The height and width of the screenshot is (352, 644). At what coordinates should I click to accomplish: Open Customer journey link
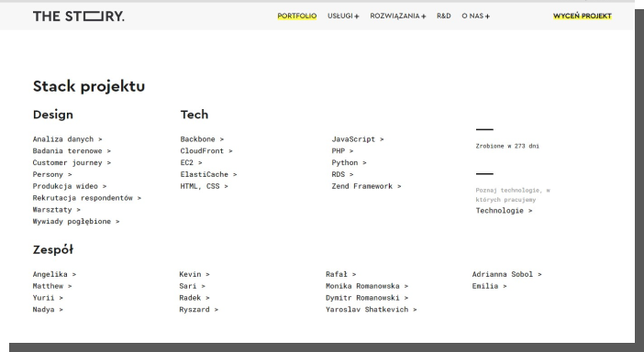pos(72,162)
